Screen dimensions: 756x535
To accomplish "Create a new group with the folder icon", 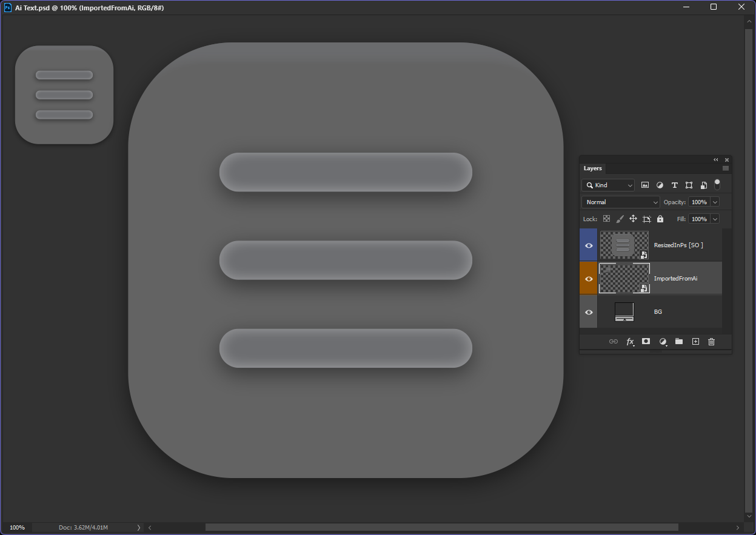I will 678,341.
